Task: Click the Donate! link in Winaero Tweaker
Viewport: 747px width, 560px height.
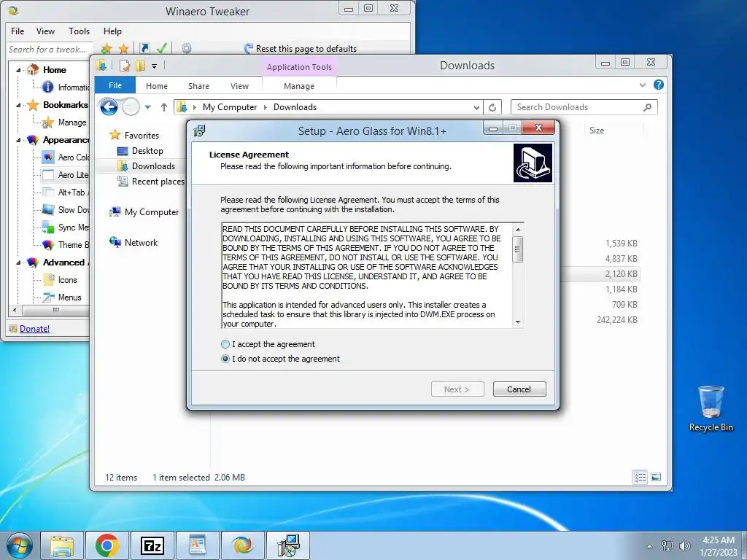Action: click(x=34, y=329)
